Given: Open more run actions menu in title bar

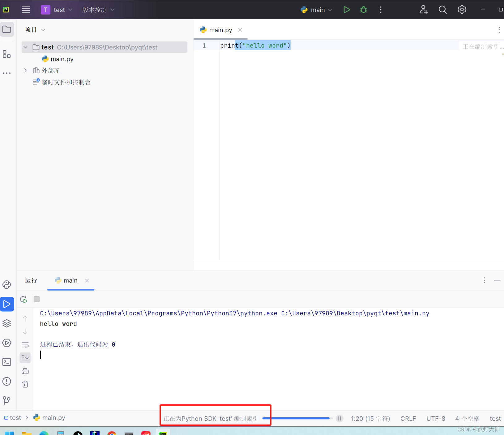Looking at the screenshot, I should (381, 10).
